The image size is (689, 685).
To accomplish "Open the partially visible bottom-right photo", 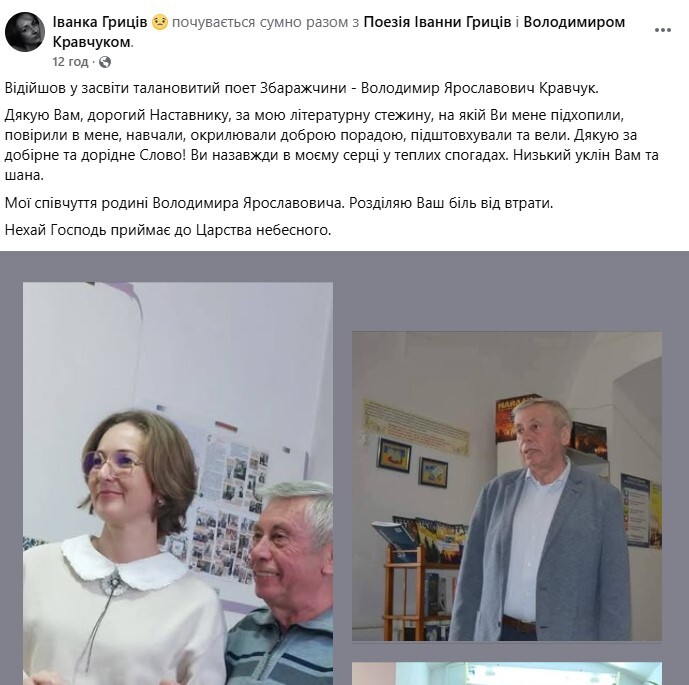I will (507, 674).
